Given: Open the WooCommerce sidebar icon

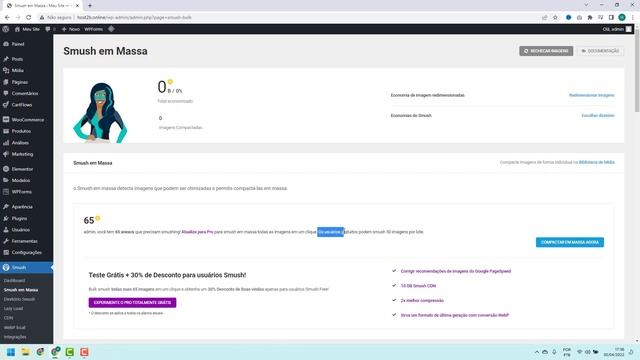Looking at the screenshot, I should coord(6,120).
